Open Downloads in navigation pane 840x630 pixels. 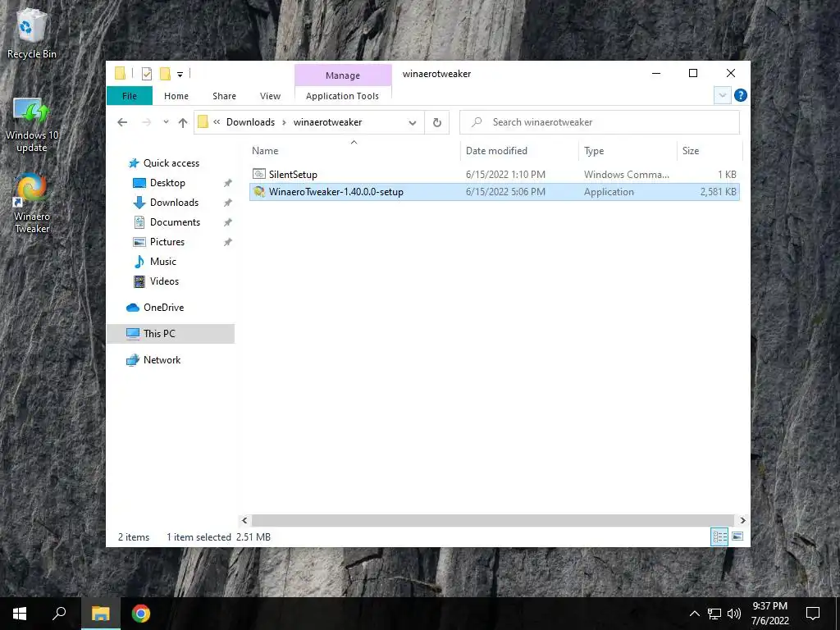174,203
